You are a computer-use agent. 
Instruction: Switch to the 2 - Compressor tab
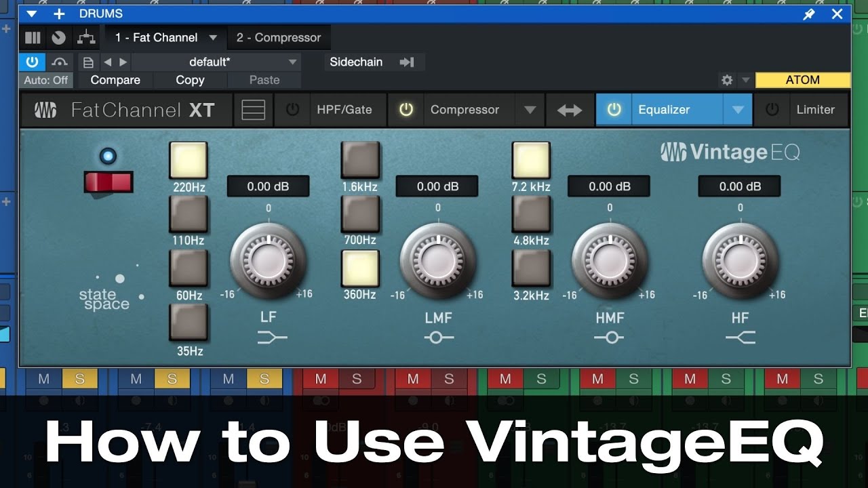click(279, 37)
